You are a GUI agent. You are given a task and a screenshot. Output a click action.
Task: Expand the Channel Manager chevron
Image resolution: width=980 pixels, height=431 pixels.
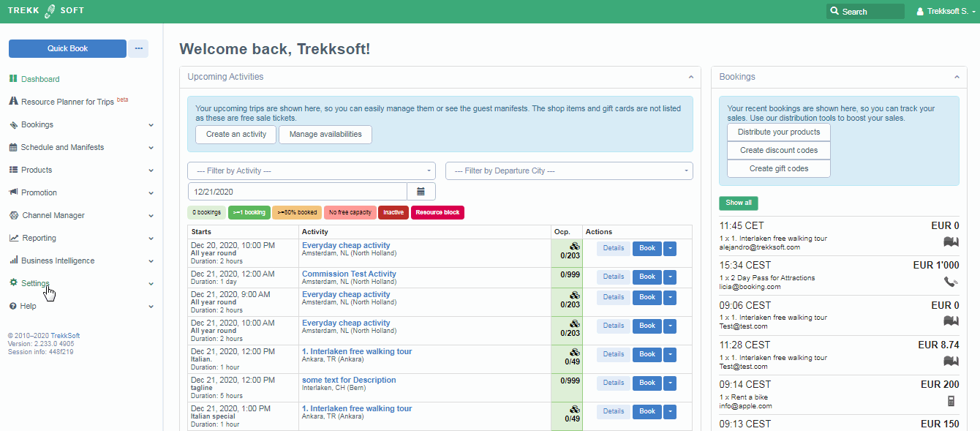pos(151,216)
